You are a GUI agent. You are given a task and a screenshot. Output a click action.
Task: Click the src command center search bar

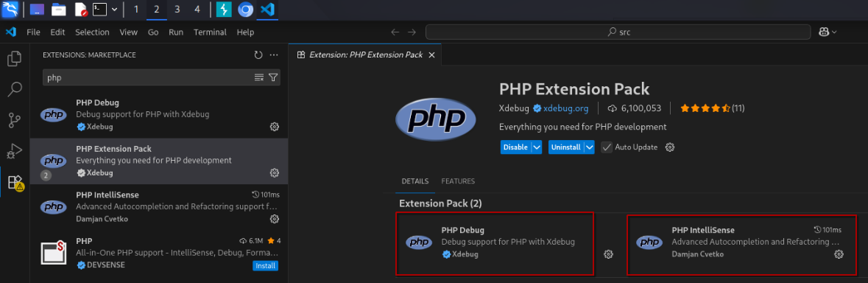tap(618, 32)
